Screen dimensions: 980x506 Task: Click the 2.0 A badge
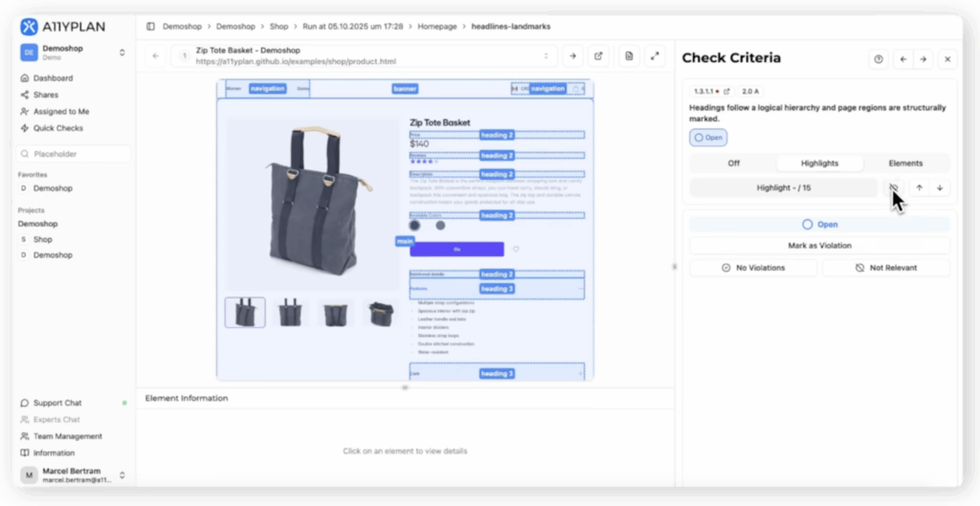click(750, 91)
